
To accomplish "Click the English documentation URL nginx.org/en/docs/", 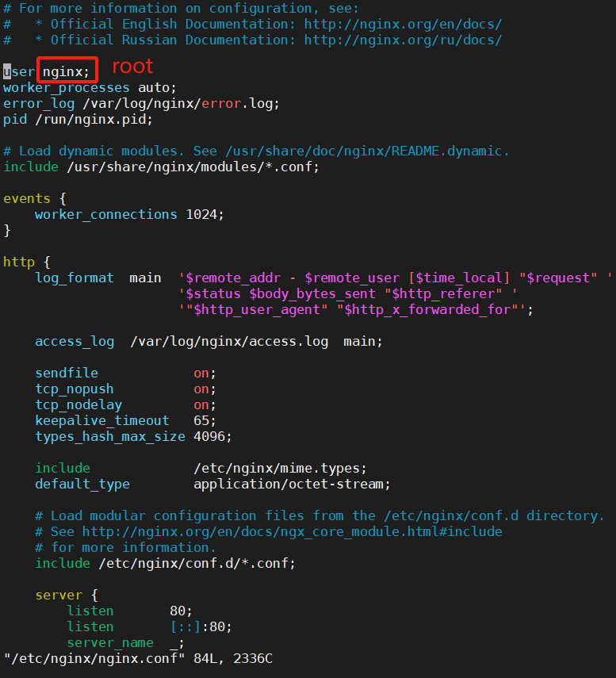I will (x=403, y=25).
